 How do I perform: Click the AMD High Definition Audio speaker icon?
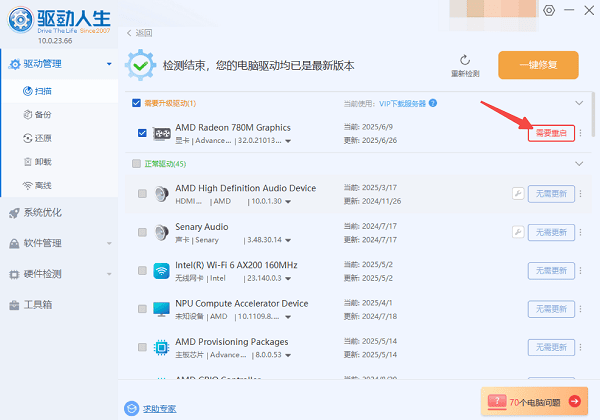[x=161, y=194]
